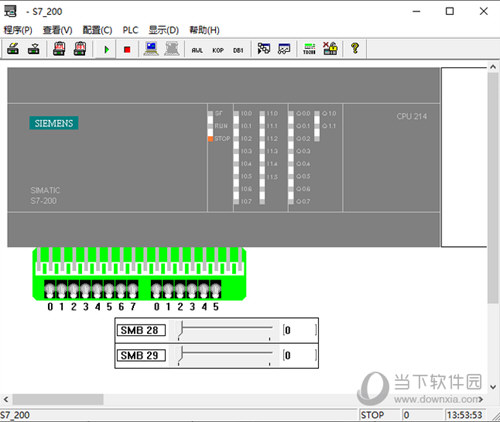Toggle switch 0 in the six-switch bank
This screenshot has height=422, width=500.
click(x=156, y=289)
